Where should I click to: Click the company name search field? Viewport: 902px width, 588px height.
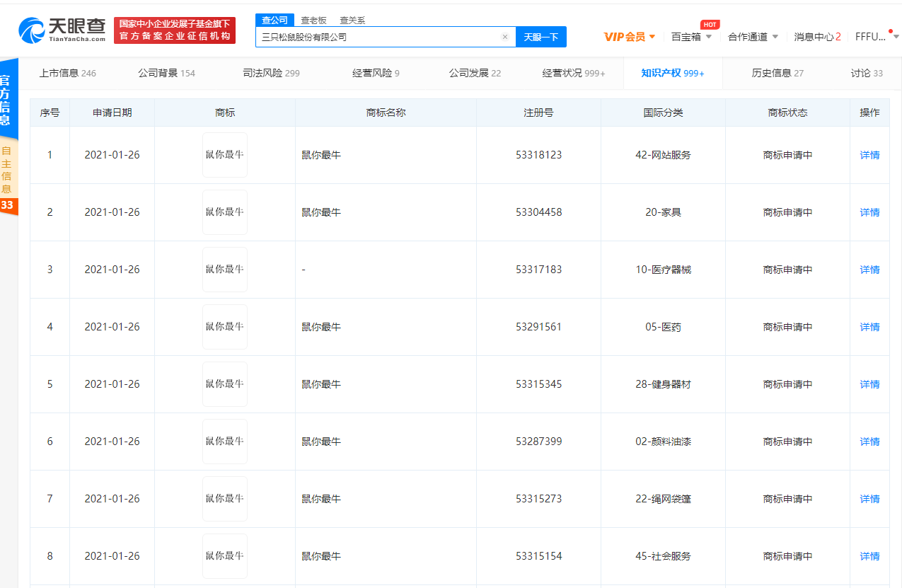point(378,37)
